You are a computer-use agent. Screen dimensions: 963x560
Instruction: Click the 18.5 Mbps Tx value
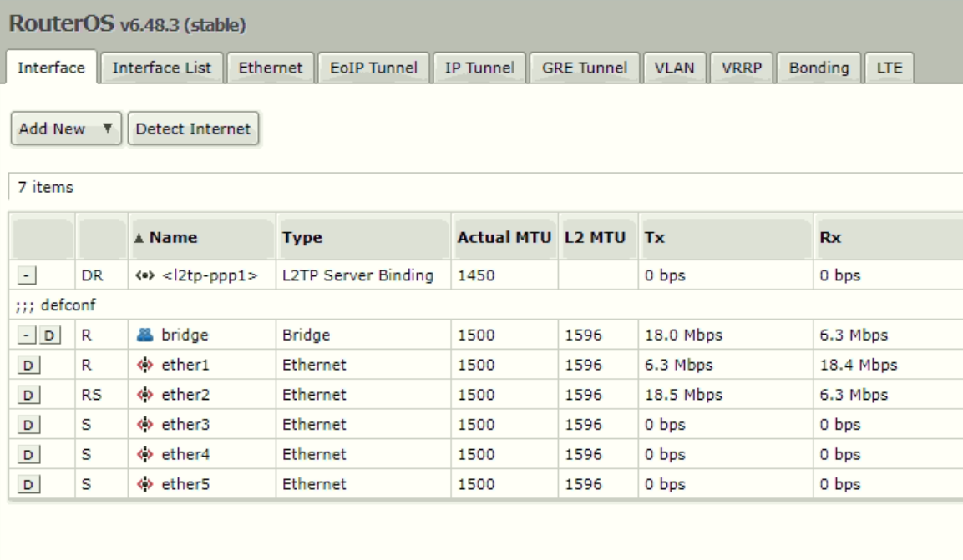tap(683, 395)
